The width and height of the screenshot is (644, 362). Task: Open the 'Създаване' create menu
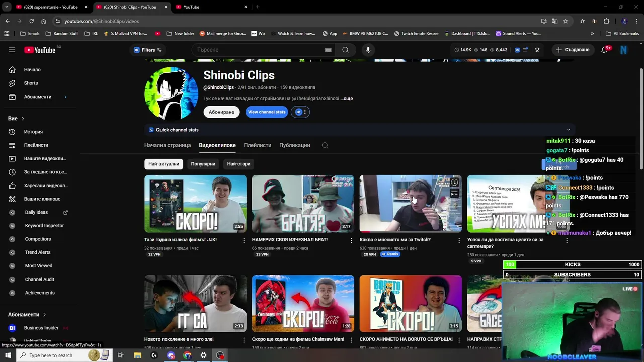(573, 50)
